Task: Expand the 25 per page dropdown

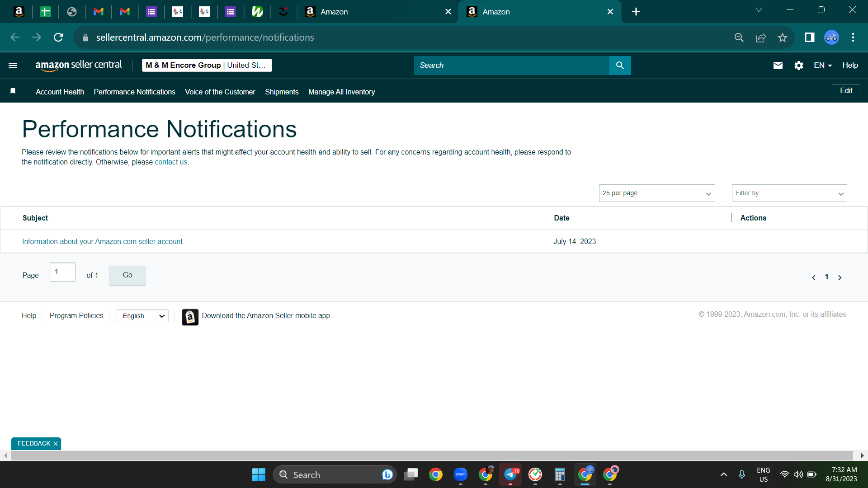Action: [657, 193]
